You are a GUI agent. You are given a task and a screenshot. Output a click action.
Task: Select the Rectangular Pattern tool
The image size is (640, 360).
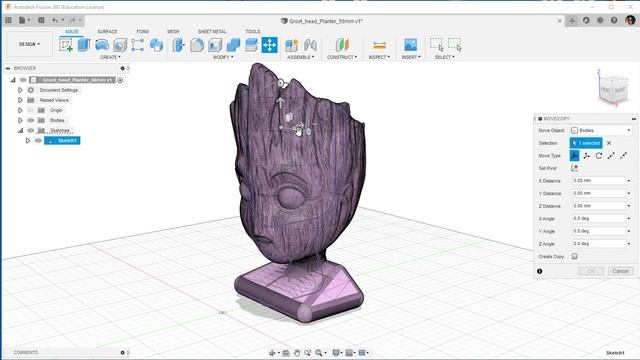coord(138,45)
